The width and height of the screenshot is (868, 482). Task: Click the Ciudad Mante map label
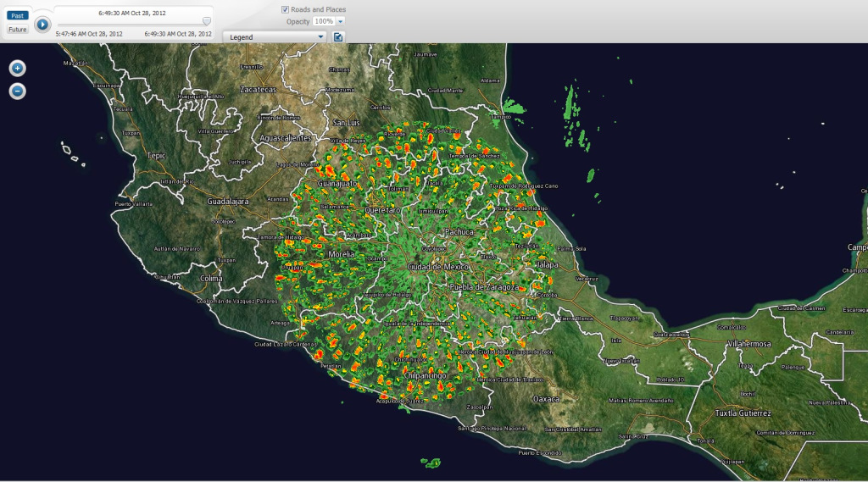point(445,90)
